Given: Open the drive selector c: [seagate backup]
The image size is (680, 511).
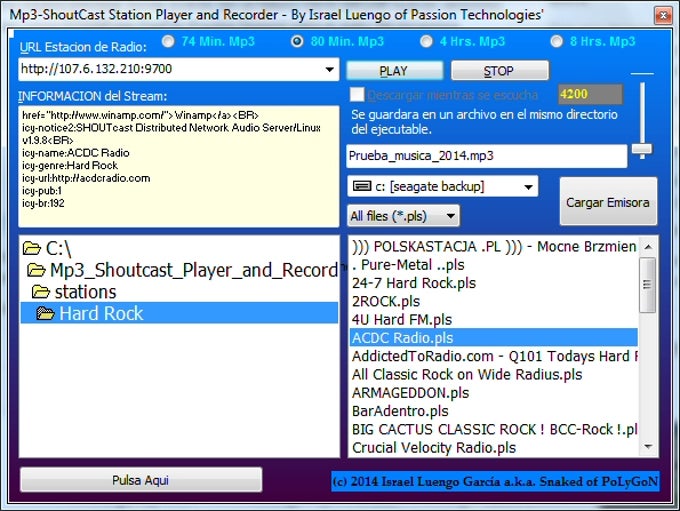Looking at the screenshot, I should (442, 187).
